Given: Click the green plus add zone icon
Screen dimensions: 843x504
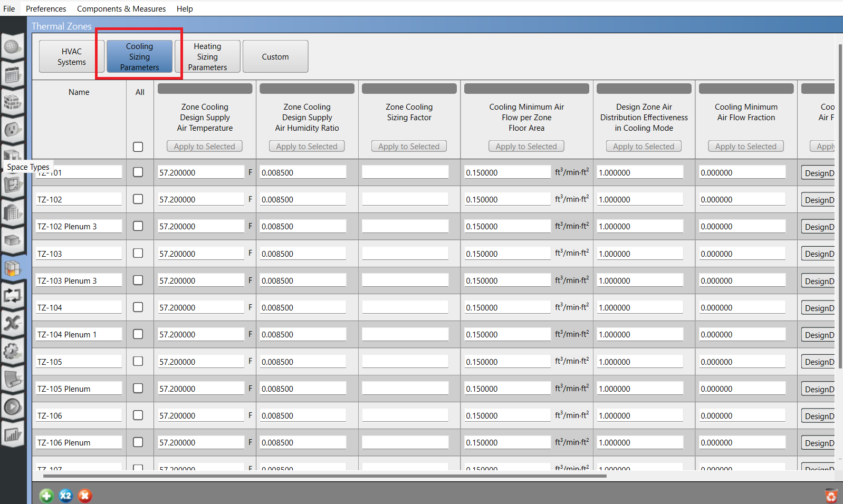Looking at the screenshot, I should click(46, 496).
